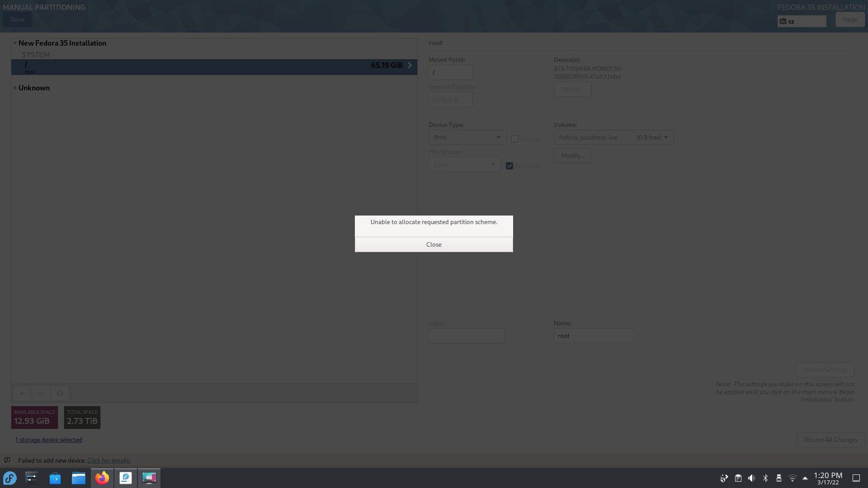
Task: Open Firefox from the taskbar
Action: point(102,478)
